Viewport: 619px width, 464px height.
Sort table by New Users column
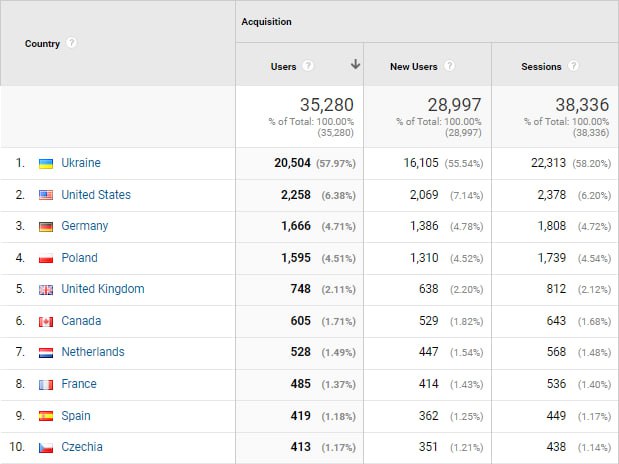click(x=413, y=66)
